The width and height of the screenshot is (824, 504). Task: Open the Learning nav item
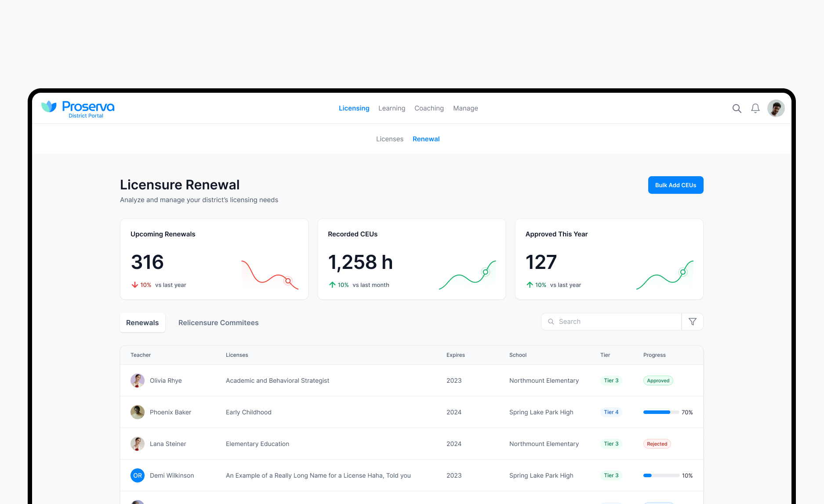pos(392,109)
